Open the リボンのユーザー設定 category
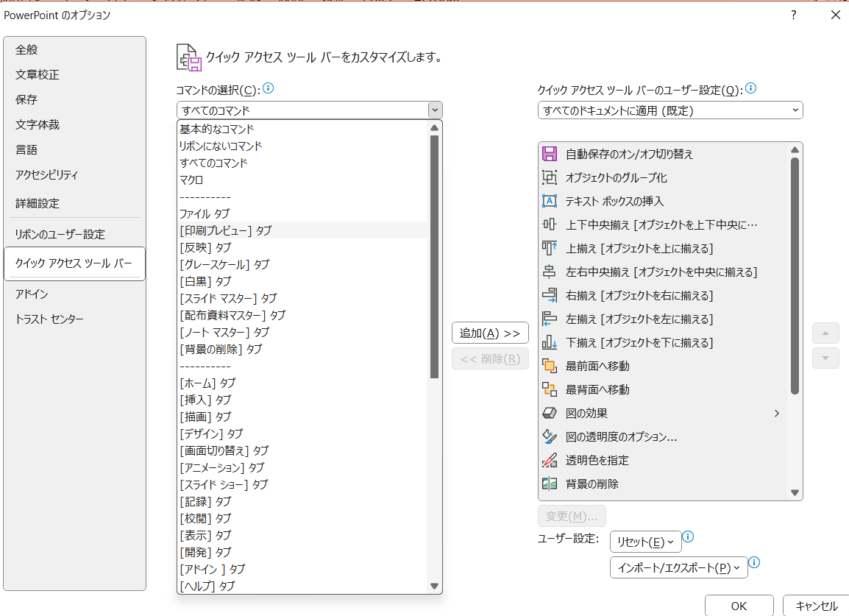849x616 pixels. (75, 234)
